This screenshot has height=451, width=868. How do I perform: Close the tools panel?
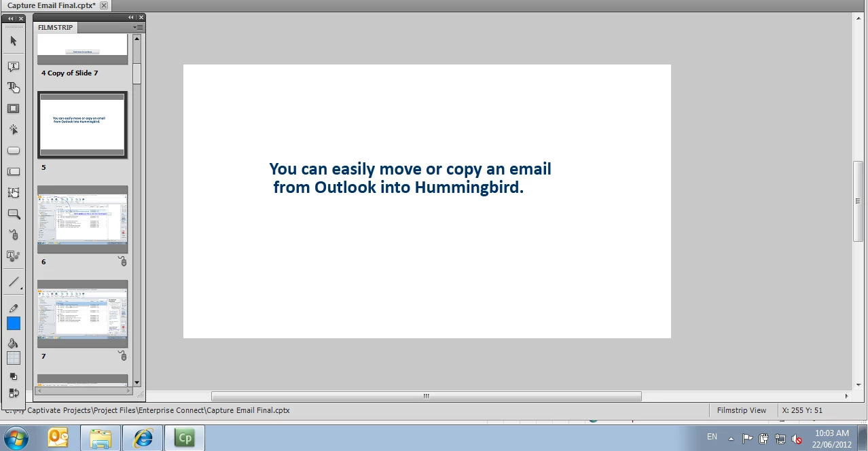pos(21,18)
